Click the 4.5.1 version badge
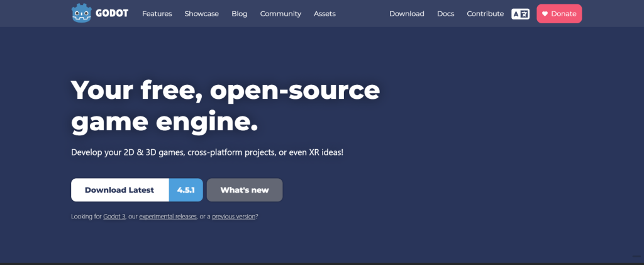This screenshot has width=644, height=265. 186,190
